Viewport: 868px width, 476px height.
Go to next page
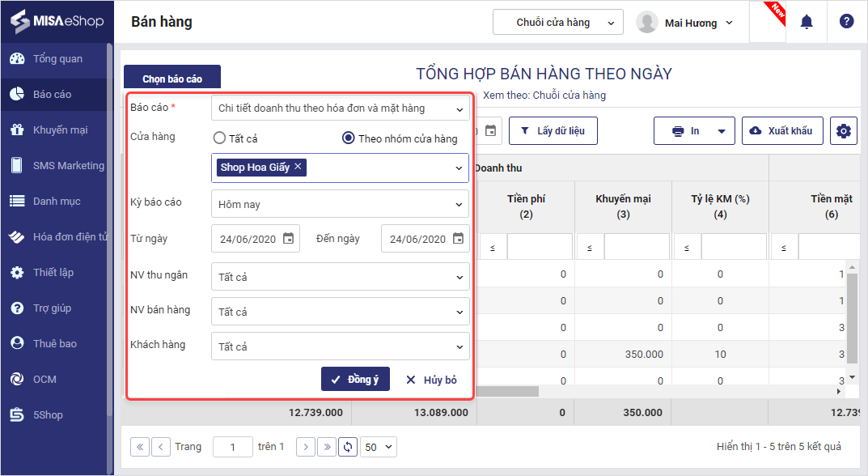pyautogui.click(x=306, y=447)
